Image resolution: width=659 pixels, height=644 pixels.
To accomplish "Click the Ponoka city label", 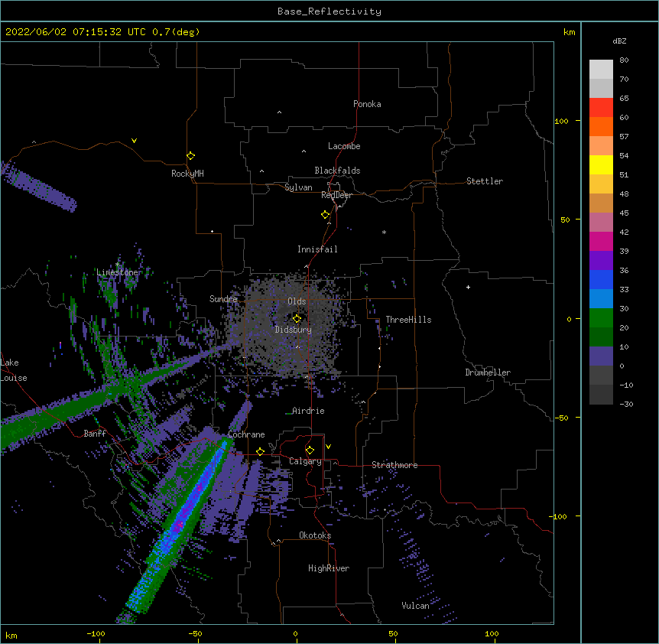I will 367,104.
